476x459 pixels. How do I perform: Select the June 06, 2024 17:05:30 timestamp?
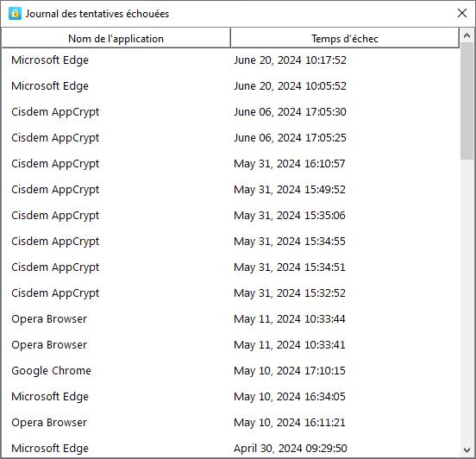tap(290, 112)
